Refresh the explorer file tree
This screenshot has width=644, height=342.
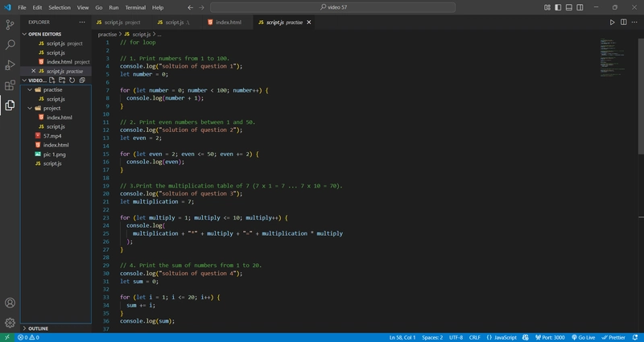tap(72, 80)
